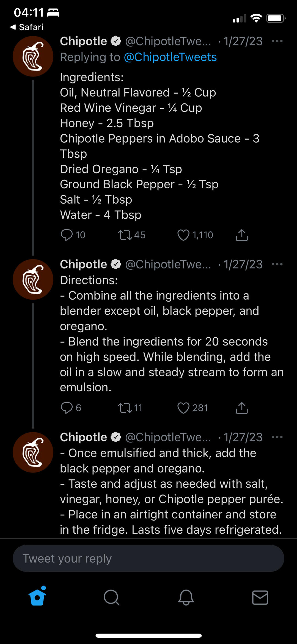The height and width of the screenshot is (644, 297).
Task: Retweet the Ingredients tweet
Action: (x=125, y=235)
